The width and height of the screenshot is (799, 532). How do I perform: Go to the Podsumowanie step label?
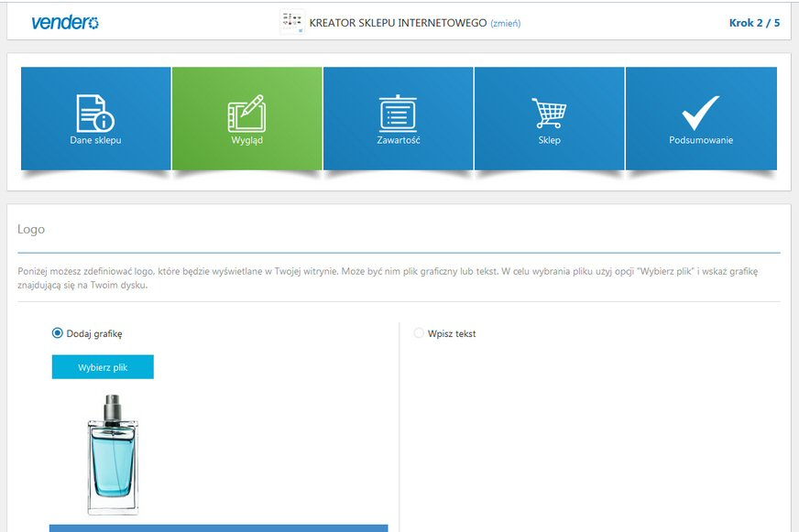pyautogui.click(x=700, y=140)
